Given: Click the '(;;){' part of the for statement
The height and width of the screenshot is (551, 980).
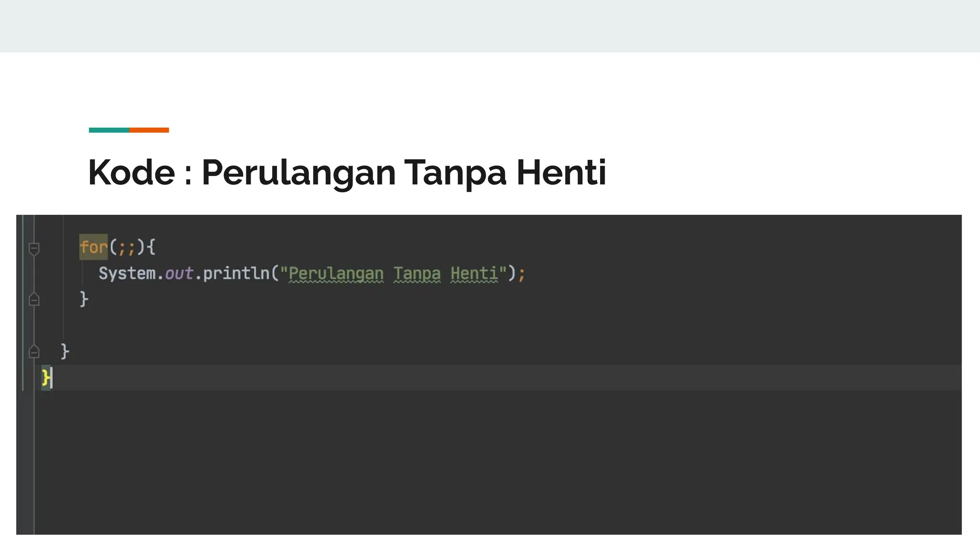Looking at the screenshot, I should [132, 247].
